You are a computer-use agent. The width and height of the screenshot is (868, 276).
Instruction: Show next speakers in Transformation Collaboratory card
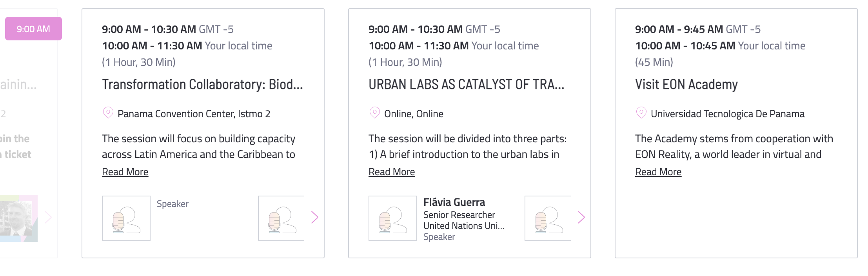(x=314, y=217)
